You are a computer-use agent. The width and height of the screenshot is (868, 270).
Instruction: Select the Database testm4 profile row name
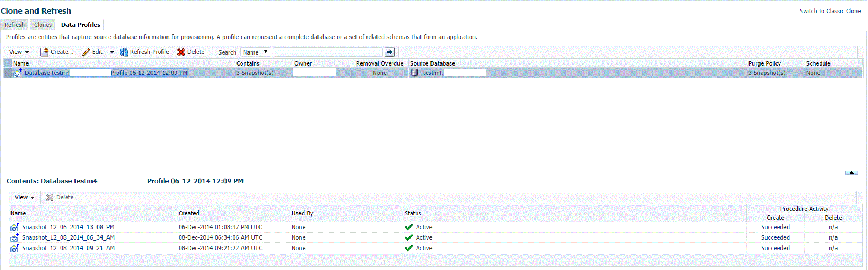[x=106, y=73]
